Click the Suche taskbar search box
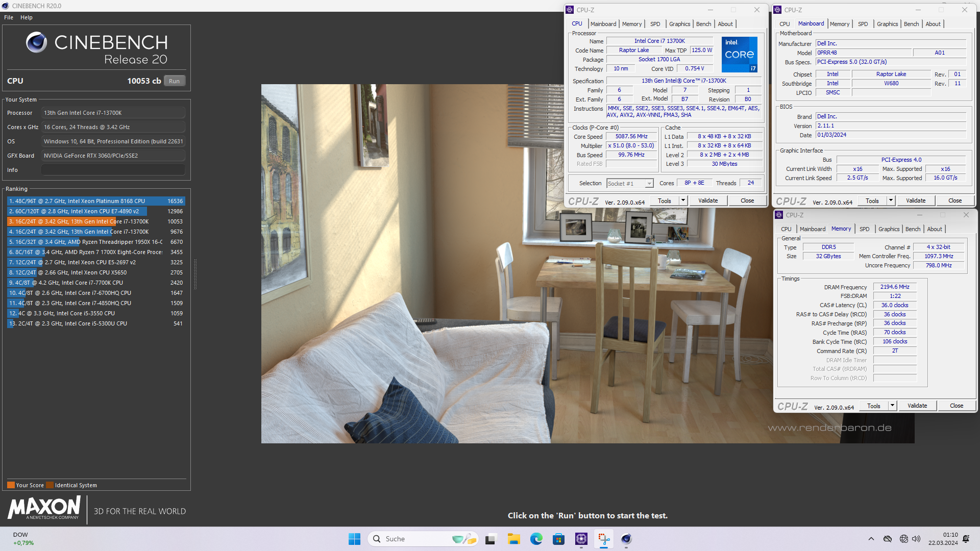 tap(423, 539)
